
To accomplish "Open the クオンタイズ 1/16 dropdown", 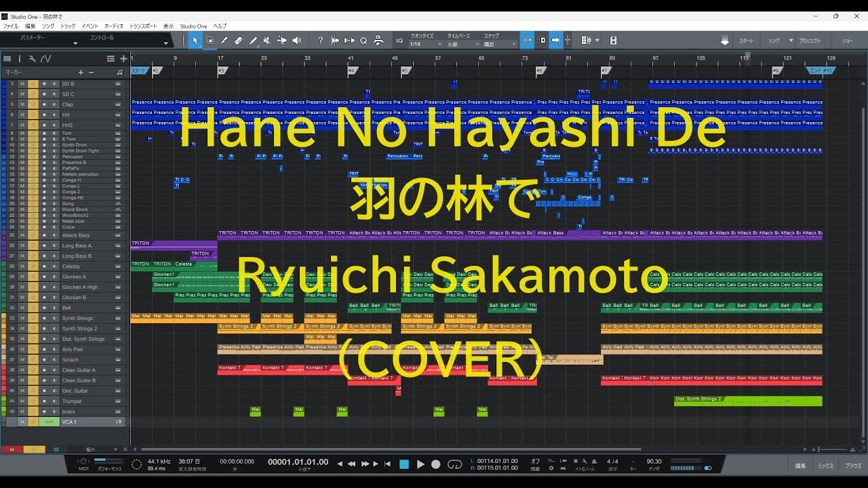I will coord(425,44).
